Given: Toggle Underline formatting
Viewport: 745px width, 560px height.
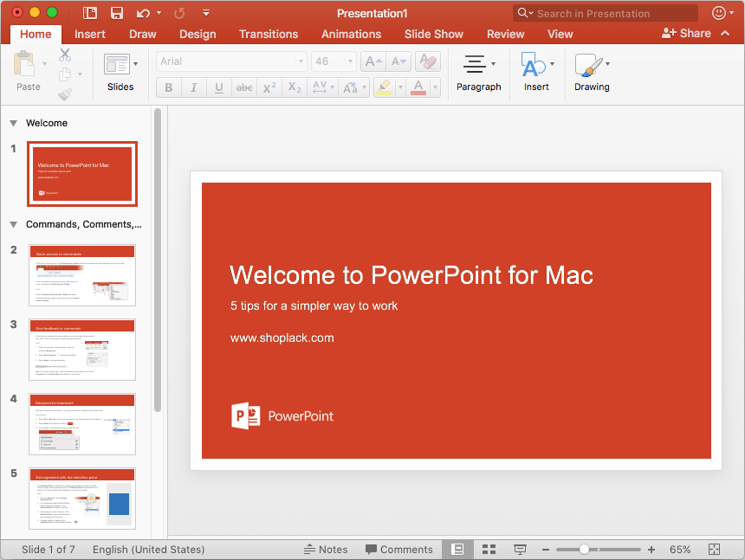Looking at the screenshot, I should (219, 87).
